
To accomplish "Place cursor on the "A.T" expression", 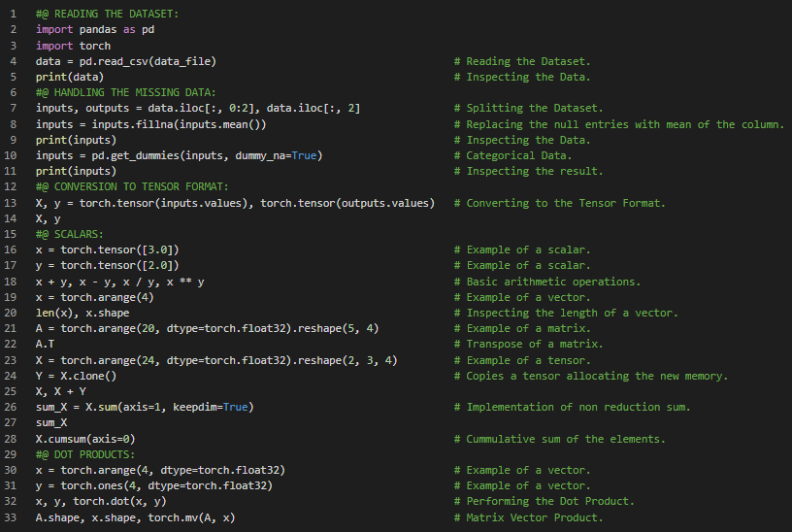I will click(45, 344).
